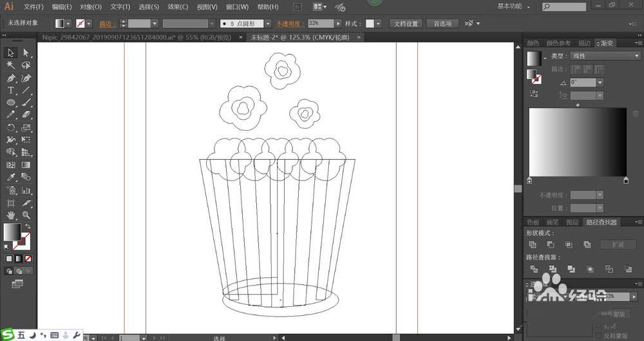
Task: Switch to the 图层 panel tab
Action: coord(572,222)
